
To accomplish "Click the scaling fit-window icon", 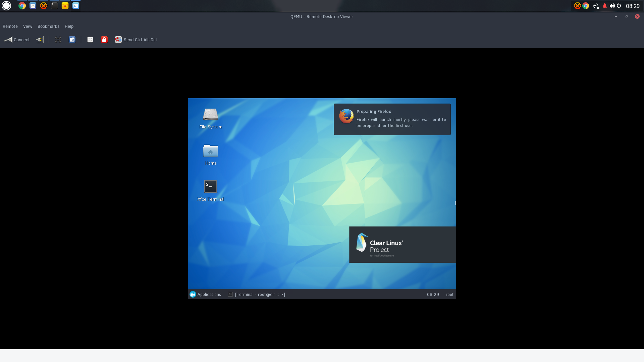I will (x=90, y=40).
